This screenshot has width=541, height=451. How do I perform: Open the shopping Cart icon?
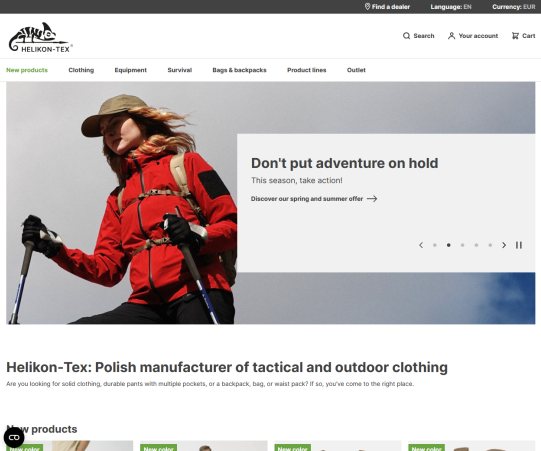click(515, 36)
